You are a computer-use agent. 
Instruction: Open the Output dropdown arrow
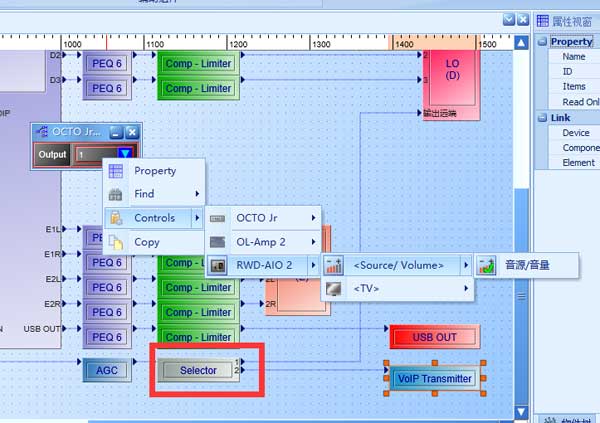pyautogui.click(x=124, y=155)
